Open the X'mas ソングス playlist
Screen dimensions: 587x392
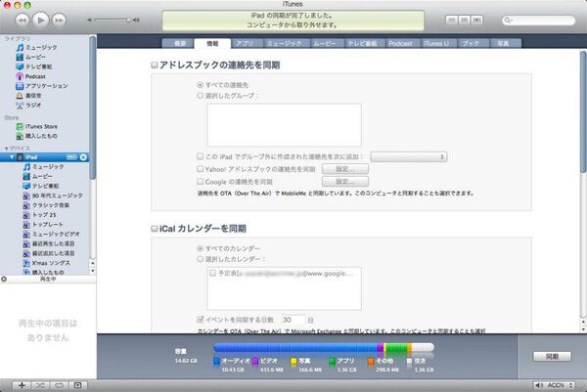pyautogui.click(x=46, y=263)
